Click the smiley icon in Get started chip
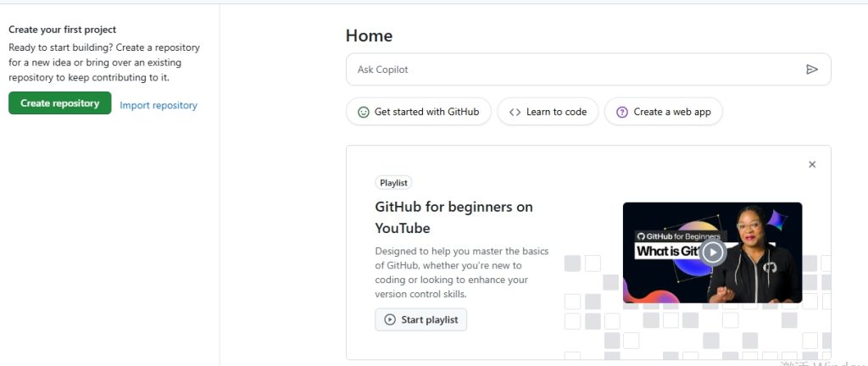 click(363, 112)
